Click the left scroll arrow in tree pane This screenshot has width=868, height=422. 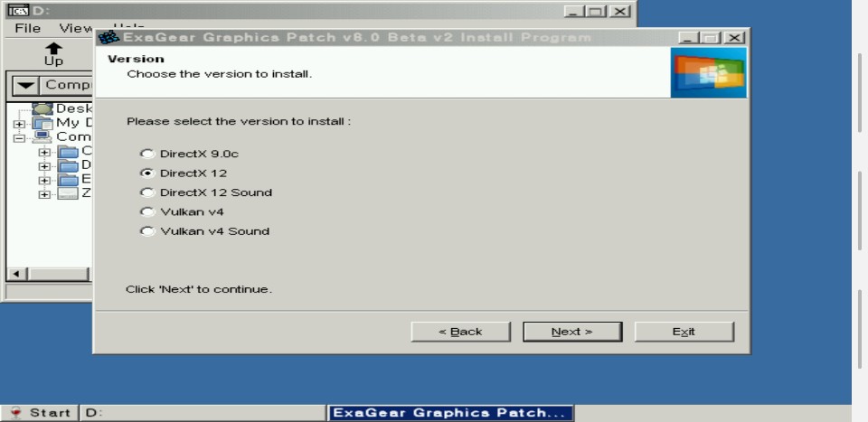tap(16, 274)
